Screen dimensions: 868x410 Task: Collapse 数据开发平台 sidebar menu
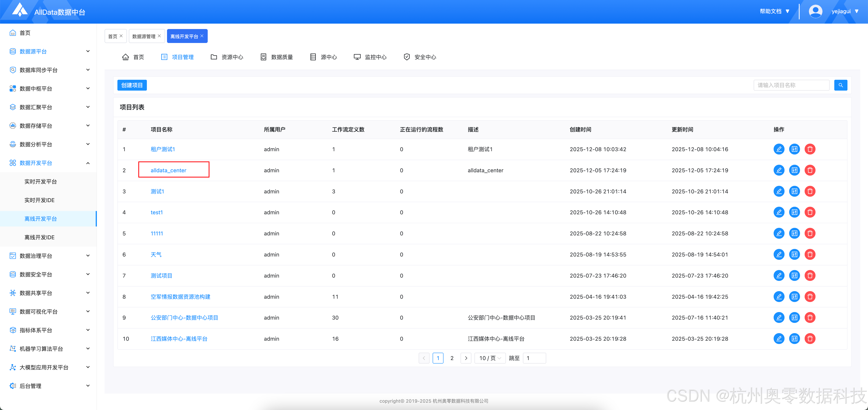click(x=48, y=163)
